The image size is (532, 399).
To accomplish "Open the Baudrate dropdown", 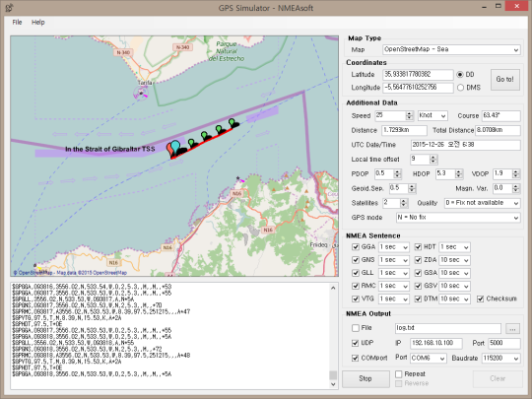I will (x=500, y=359).
